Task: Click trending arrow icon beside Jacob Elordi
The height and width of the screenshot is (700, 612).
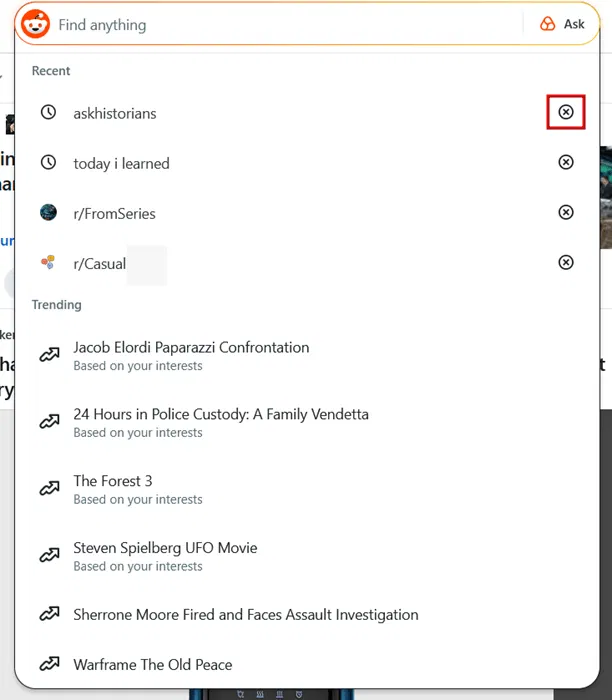Action: pos(48,355)
